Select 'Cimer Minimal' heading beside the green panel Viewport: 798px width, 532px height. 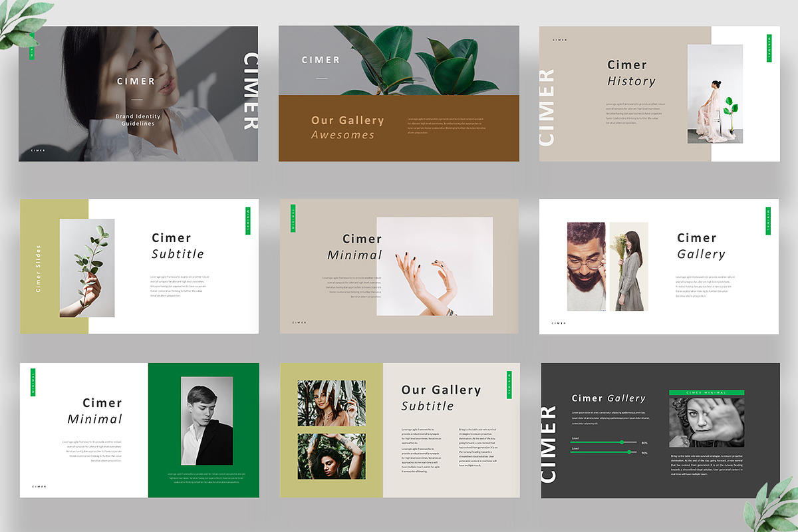(x=94, y=410)
